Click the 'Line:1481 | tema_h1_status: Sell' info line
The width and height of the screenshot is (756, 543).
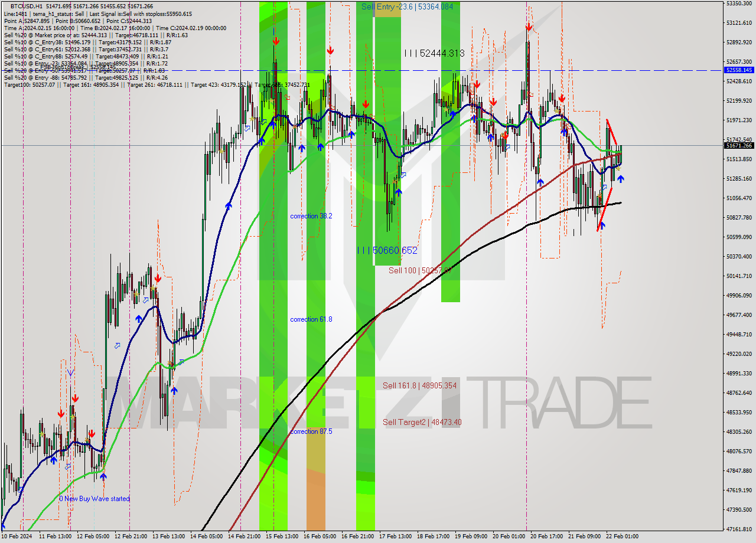tap(97, 14)
